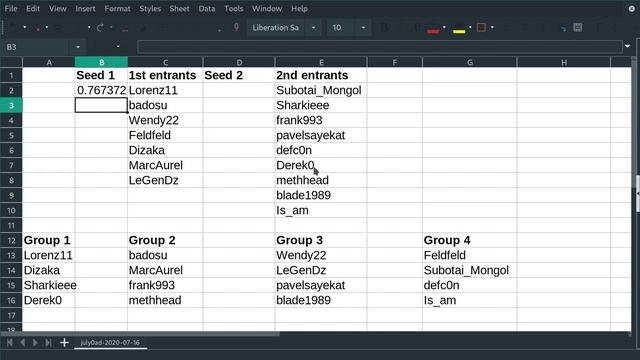Open the Edit menu
Image resolution: width=640 pixels, height=360 pixels.
33,9
